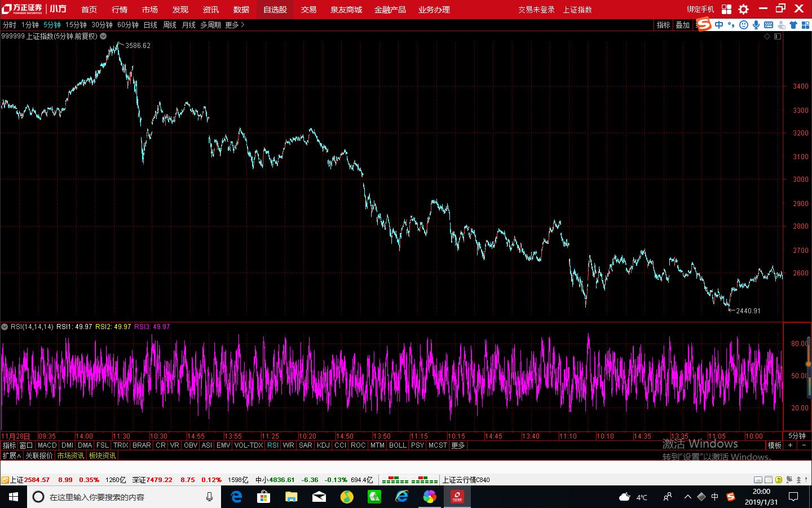Image resolution: width=812 pixels, height=508 pixels.
Task: Open the Windows Start menu
Action: tap(14, 497)
